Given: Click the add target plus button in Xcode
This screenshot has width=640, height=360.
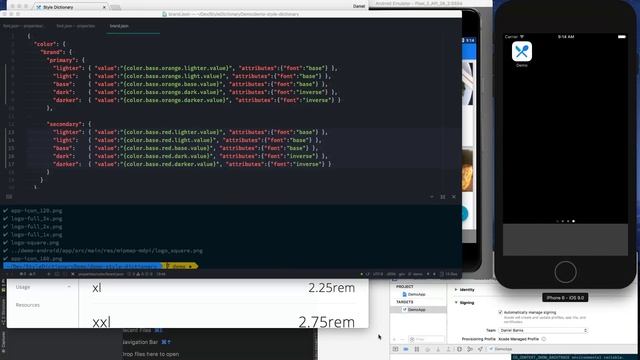Looking at the screenshot, I should pos(394,339).
